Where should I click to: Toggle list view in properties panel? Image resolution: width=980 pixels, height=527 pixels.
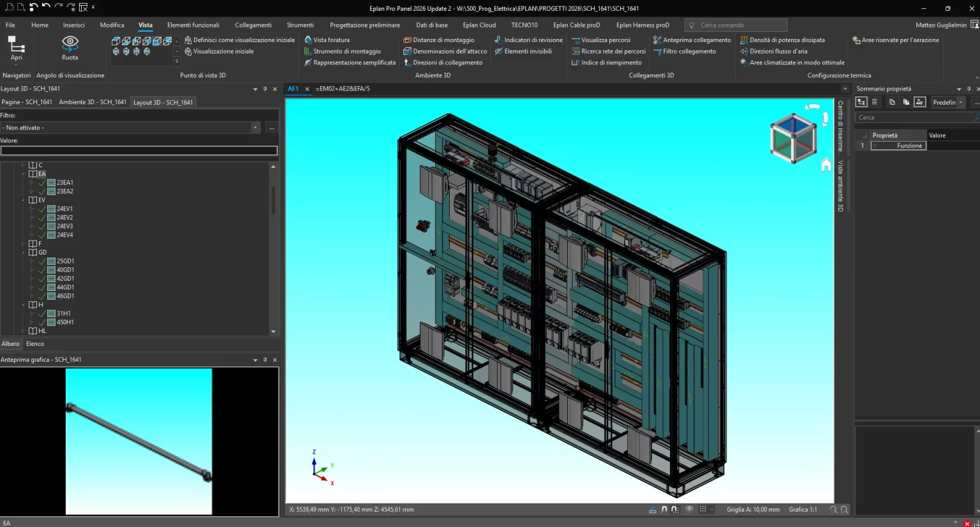tap(875, 102)
